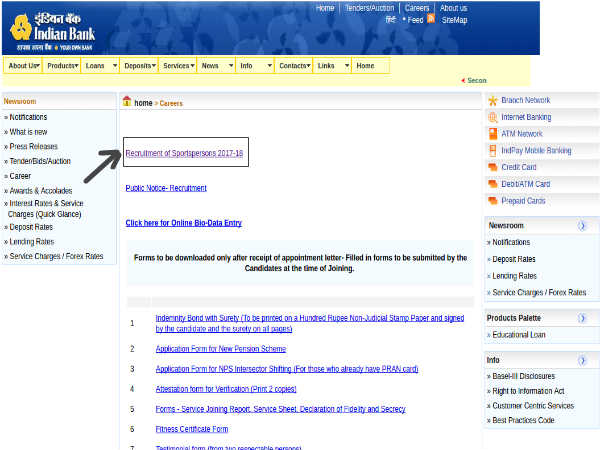Open Tender/Bids/Auction in sidebar
This screenshot has height=450, width=600.
coord(40,161)
